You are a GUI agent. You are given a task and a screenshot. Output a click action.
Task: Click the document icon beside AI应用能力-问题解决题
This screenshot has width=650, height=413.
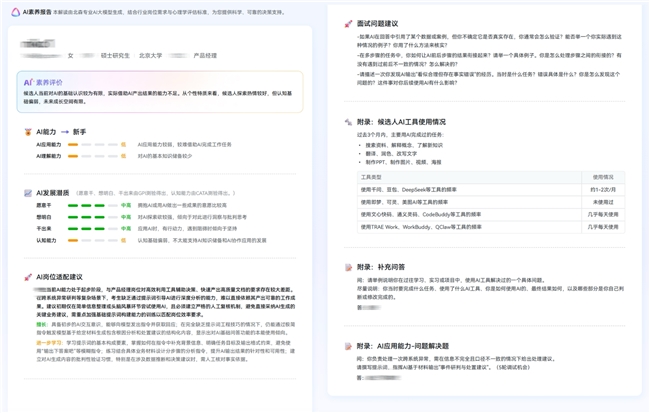[348, 346]
